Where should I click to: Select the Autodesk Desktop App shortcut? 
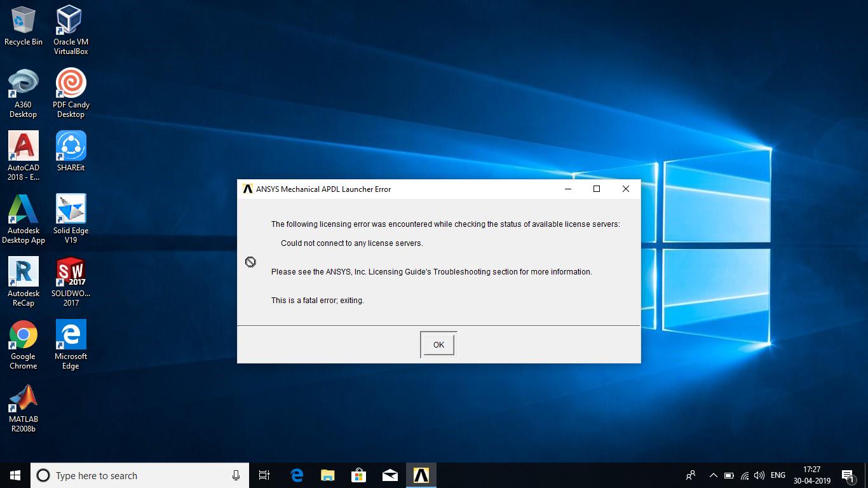(x=24, y=219)
